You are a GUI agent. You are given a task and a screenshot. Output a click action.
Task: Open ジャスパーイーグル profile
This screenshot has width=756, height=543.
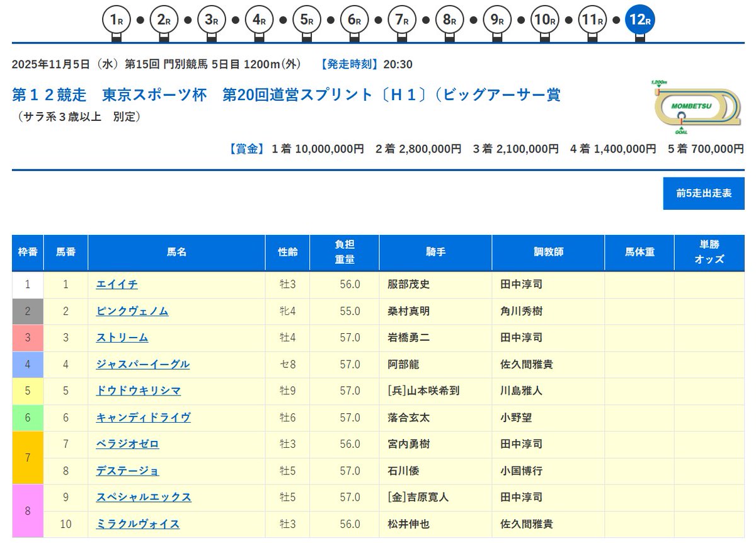(x=142, y=364)
